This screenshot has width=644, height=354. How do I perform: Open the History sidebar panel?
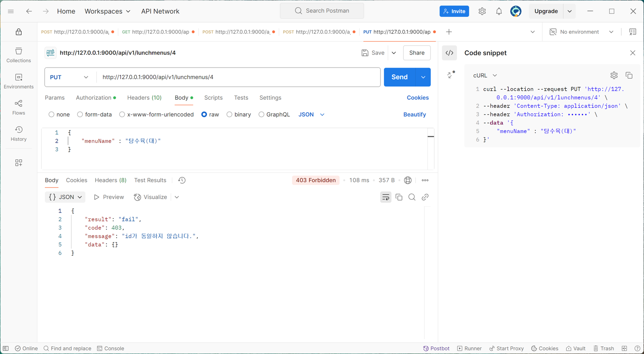(18, 134)
